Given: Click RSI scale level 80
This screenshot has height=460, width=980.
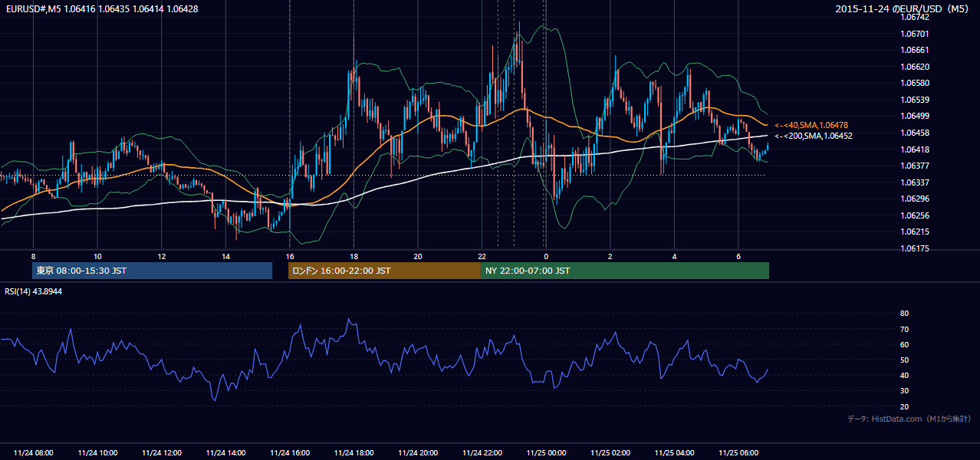Looking at the screenshot, I should [904, 314].
